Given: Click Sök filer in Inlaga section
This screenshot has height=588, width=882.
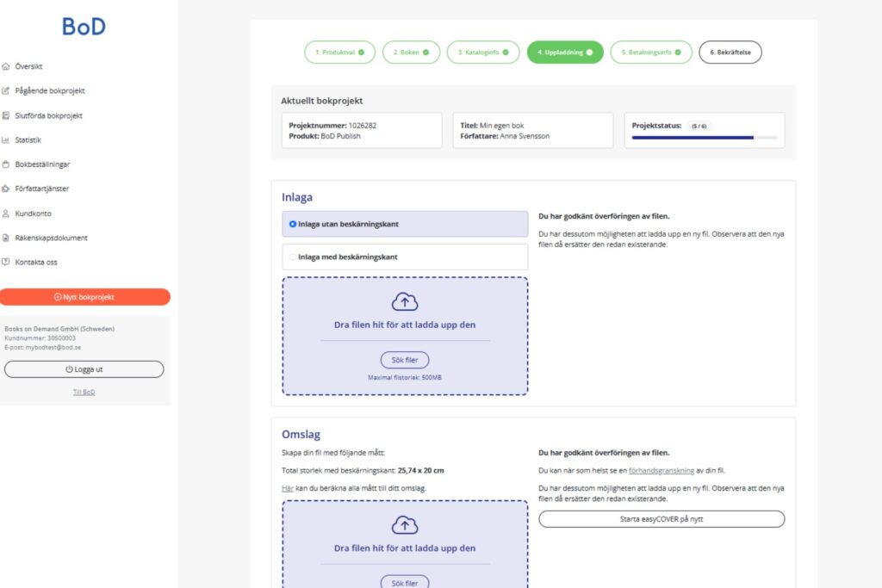Looking at the screenshot, I should [405, 360].
